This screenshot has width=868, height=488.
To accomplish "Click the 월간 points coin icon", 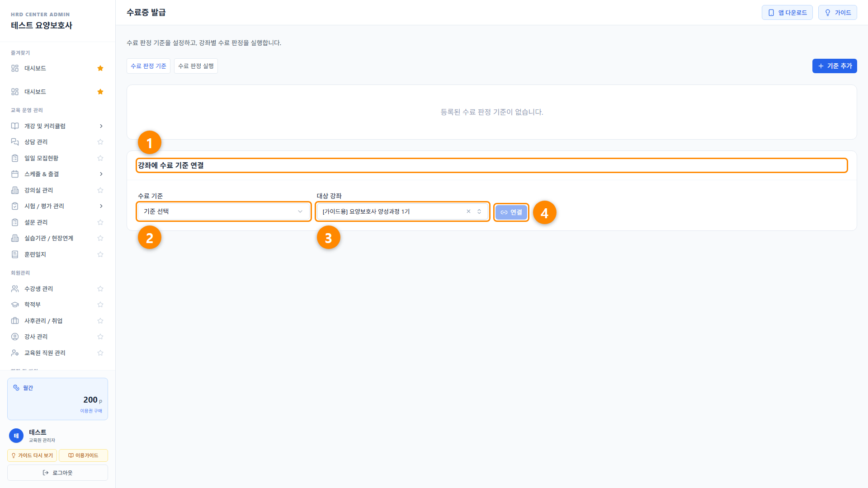I will coord(16,388).
